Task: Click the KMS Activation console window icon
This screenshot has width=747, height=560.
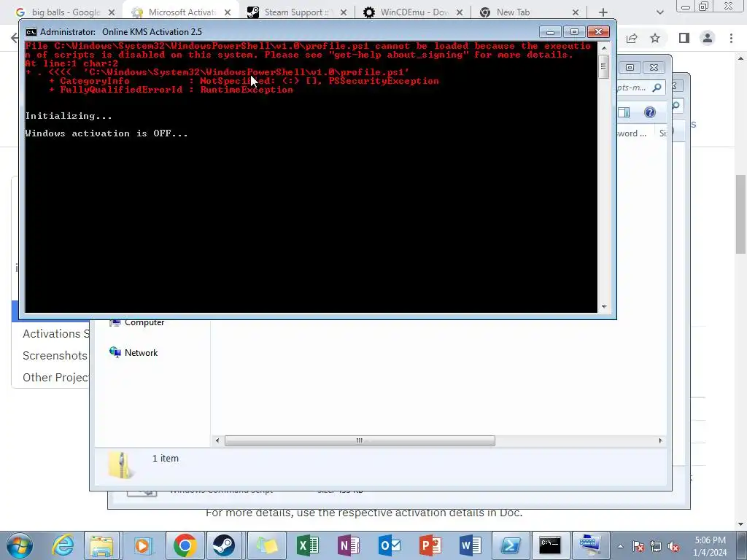Action: 31,32
